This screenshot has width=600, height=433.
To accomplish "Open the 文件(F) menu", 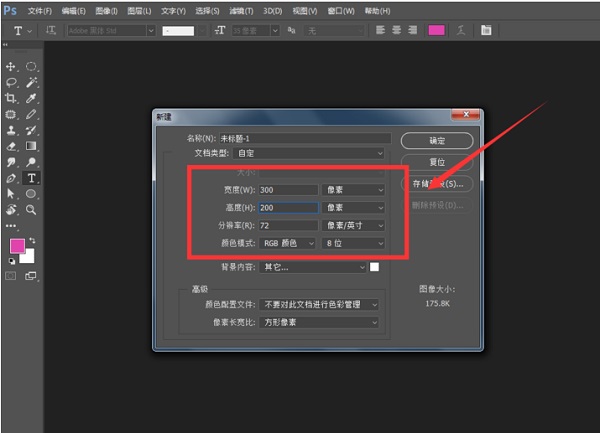I will coord(39,9).
